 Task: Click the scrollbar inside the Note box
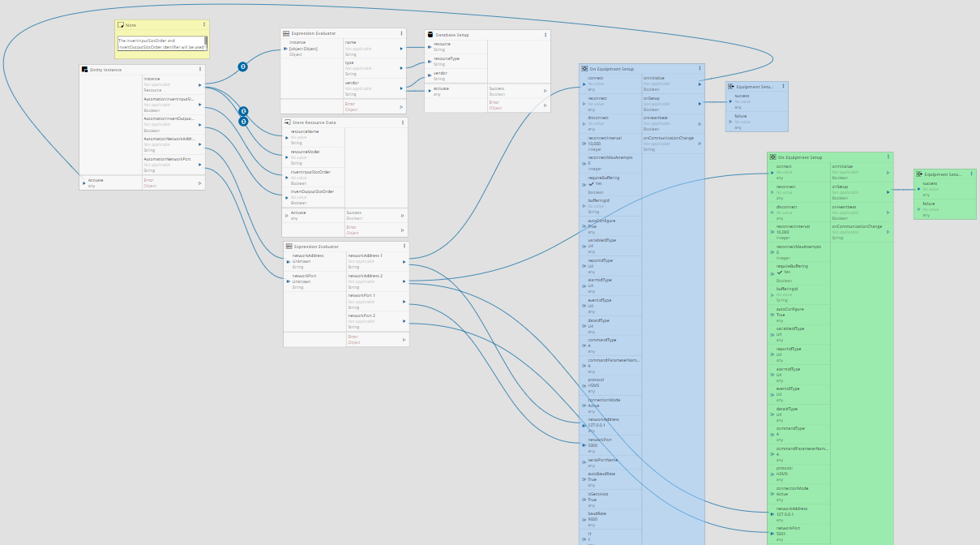tap(205, 41)
